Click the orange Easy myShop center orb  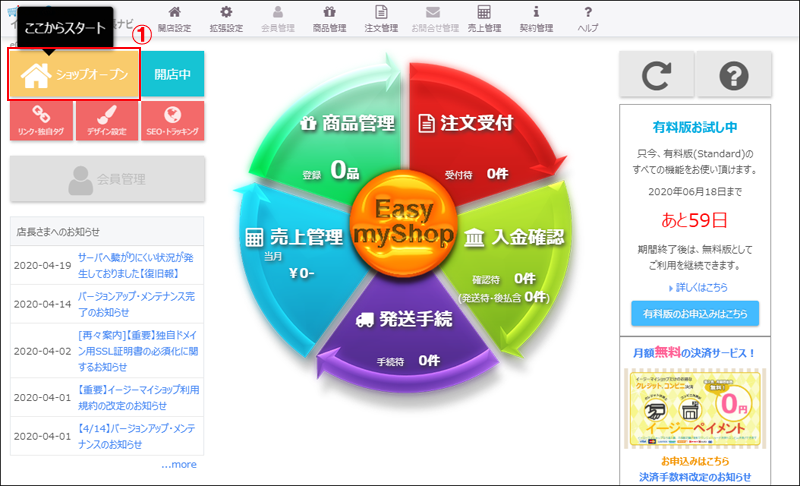coord(403,223)
